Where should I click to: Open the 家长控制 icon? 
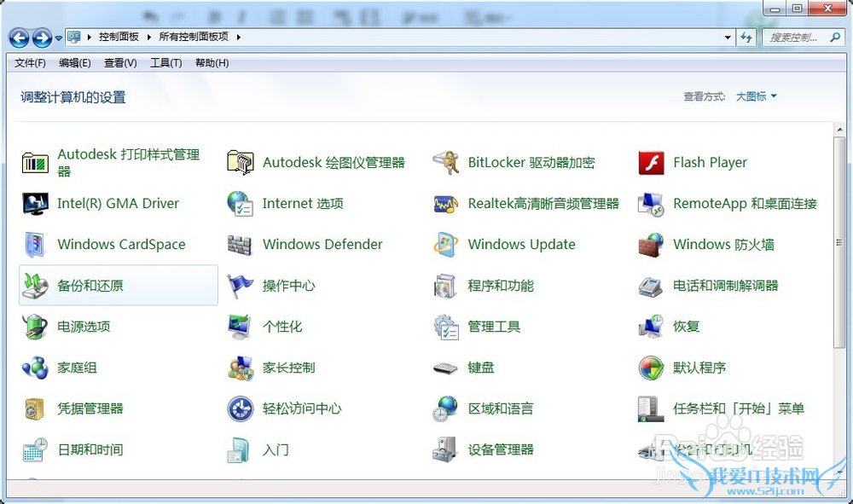click(241, 368)
